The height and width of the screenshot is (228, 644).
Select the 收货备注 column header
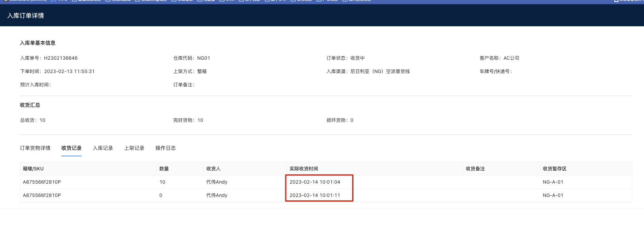pos(475,169)
